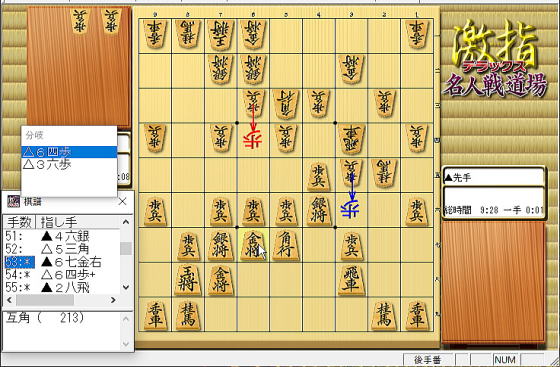Click up arrow of move list scrollbar
Viewport: 560px width, 367px height.
(126, 222)
